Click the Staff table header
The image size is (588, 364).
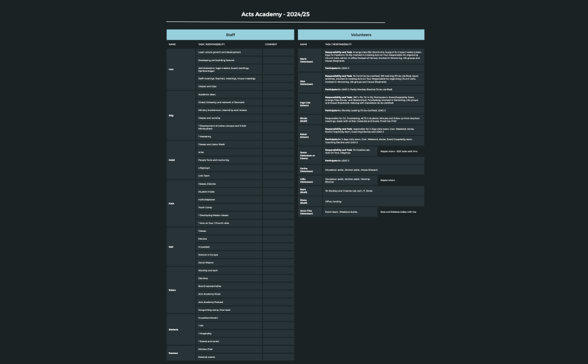coord(230,35)
